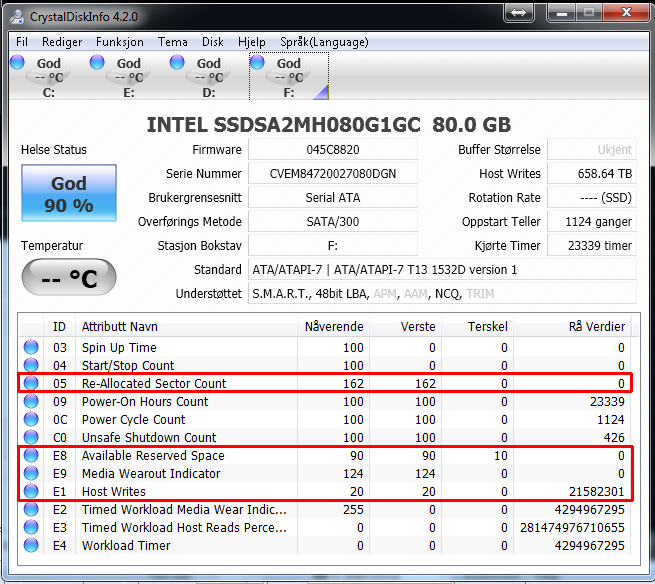
Task: Click the Serial ATA interface field
Action: tap(333, 197)
